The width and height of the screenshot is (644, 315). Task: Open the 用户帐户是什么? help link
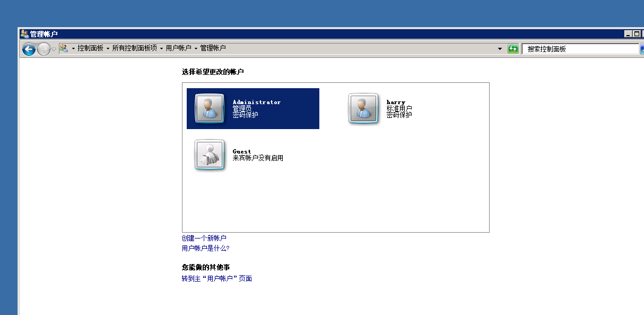(206, 248)
